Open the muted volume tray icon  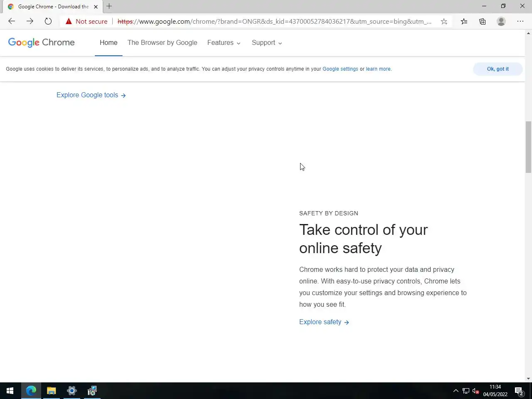click(476, 391)
